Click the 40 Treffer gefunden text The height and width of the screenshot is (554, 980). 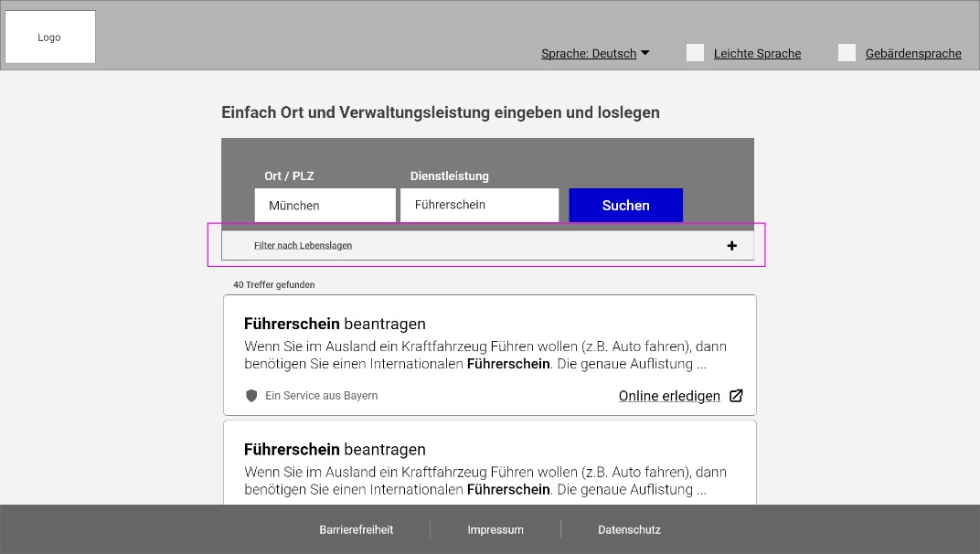coord(273,284)
